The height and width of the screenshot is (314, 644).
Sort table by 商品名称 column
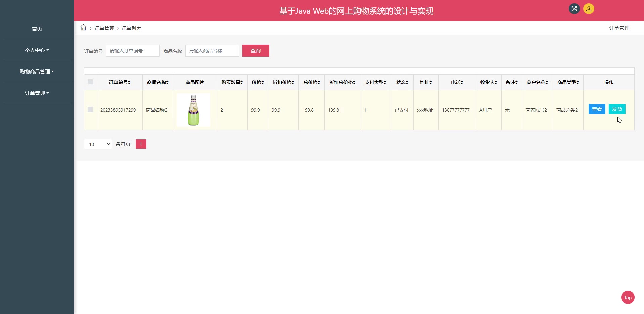[158, 82]
